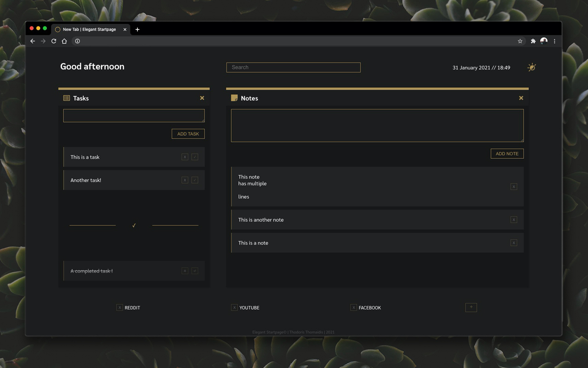Screen dimensions: 588x368
Task: Click the Tasks list icon
Action: pyautogui.click(x=67, y=98)
